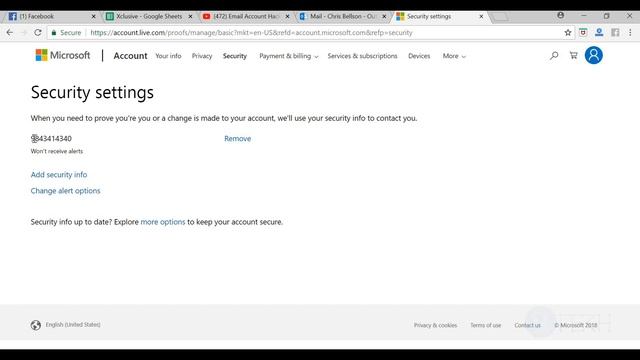Image resolution: width=640 pixels, height=360 pixels.
Task: Click the Security settings heading
Action: tap(92, 93)
